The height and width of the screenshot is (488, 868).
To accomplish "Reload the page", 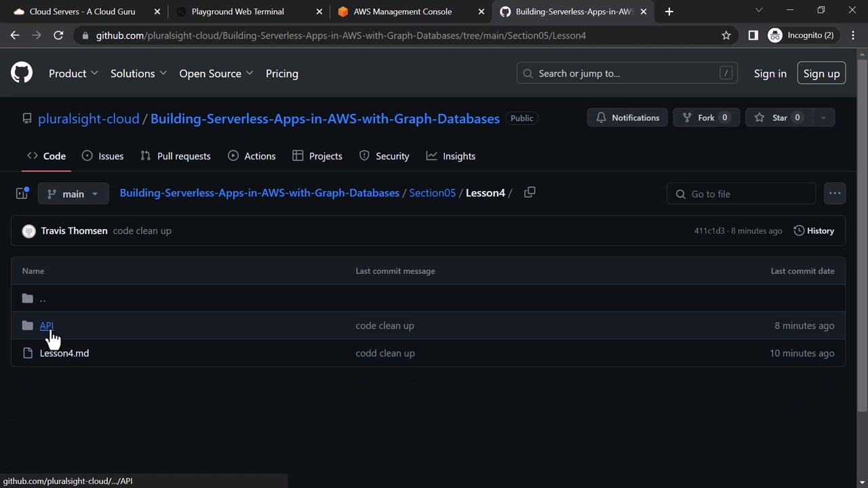I will [x=58, y=35].
